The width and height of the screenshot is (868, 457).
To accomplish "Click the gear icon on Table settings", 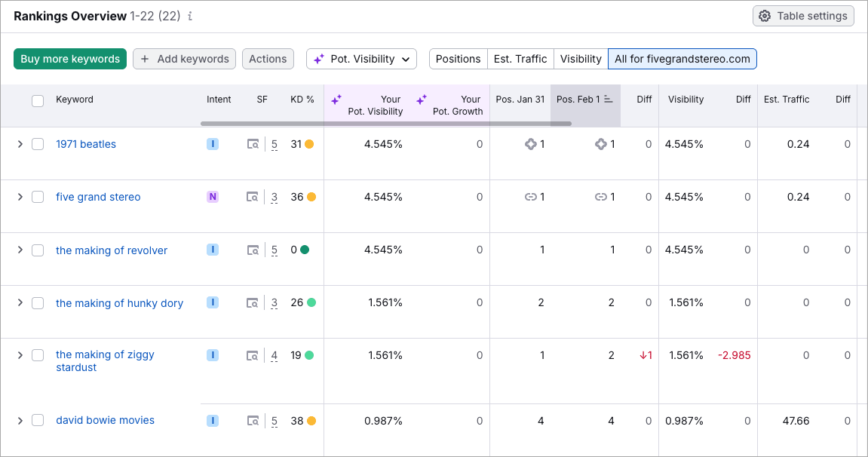I will click(x=765, y=15).
